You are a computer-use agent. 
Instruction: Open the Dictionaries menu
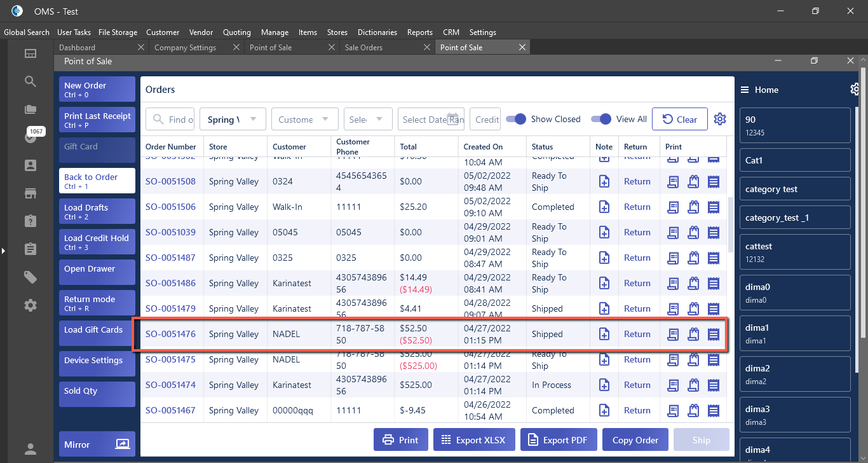coord(377,32)
